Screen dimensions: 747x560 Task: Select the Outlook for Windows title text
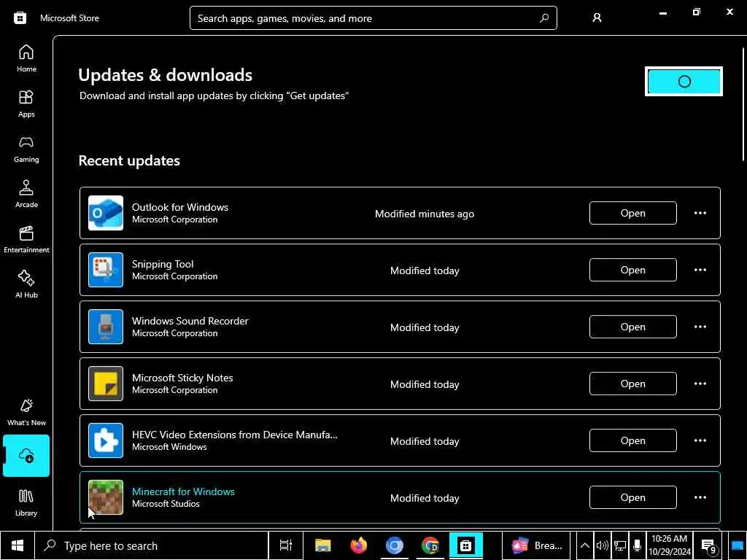180,207
